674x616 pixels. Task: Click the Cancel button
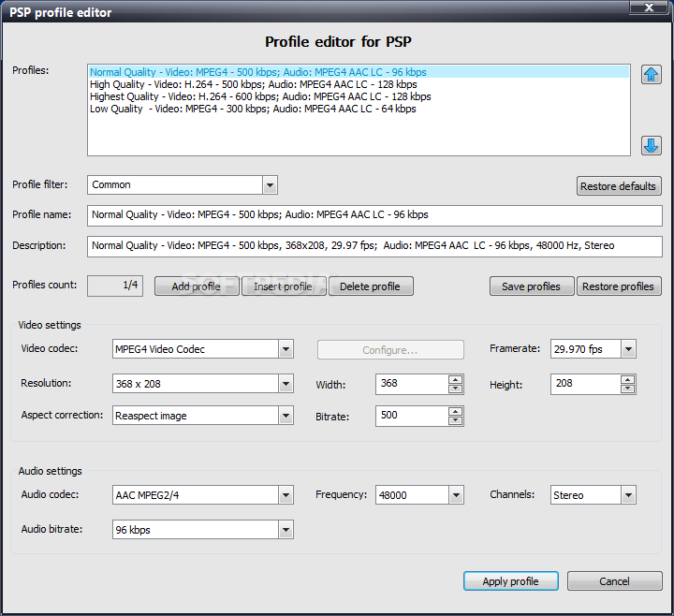click(x=615, y=581)
